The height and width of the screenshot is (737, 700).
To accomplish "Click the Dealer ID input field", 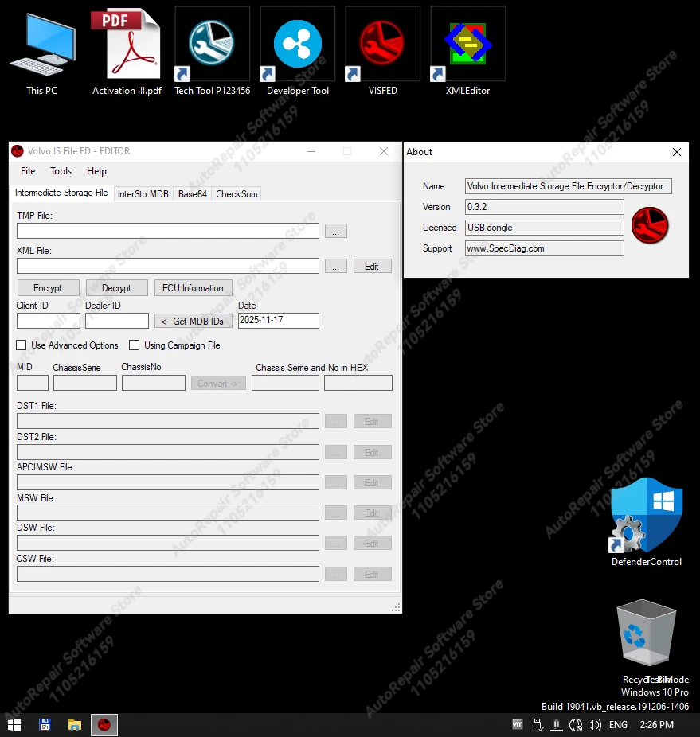I will (117, 321).
